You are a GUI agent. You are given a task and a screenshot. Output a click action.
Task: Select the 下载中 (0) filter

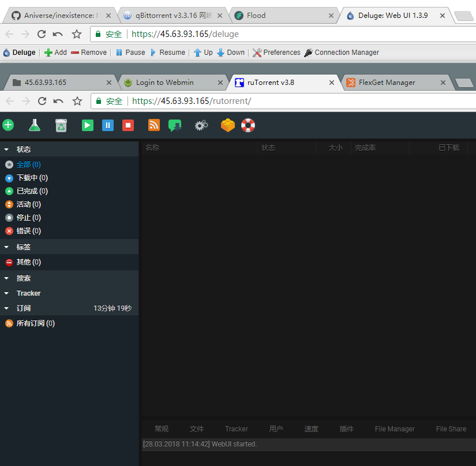coord(27,178)
